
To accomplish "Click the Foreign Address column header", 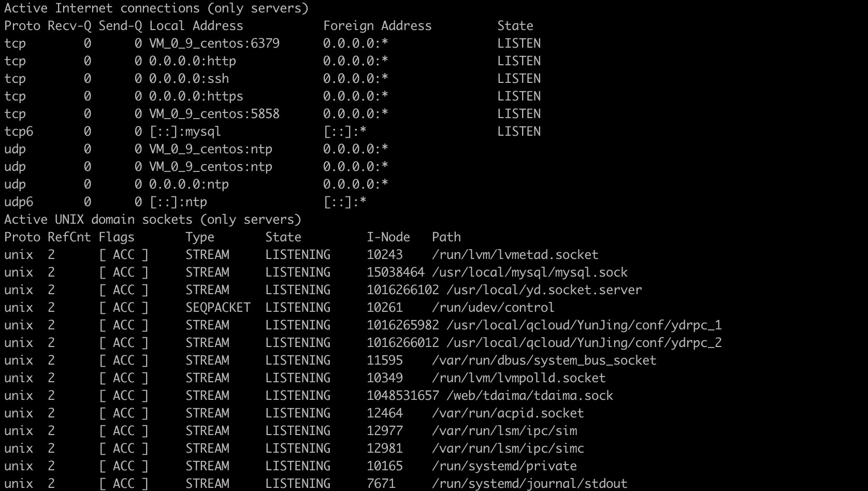I will (x=377, y=26).
